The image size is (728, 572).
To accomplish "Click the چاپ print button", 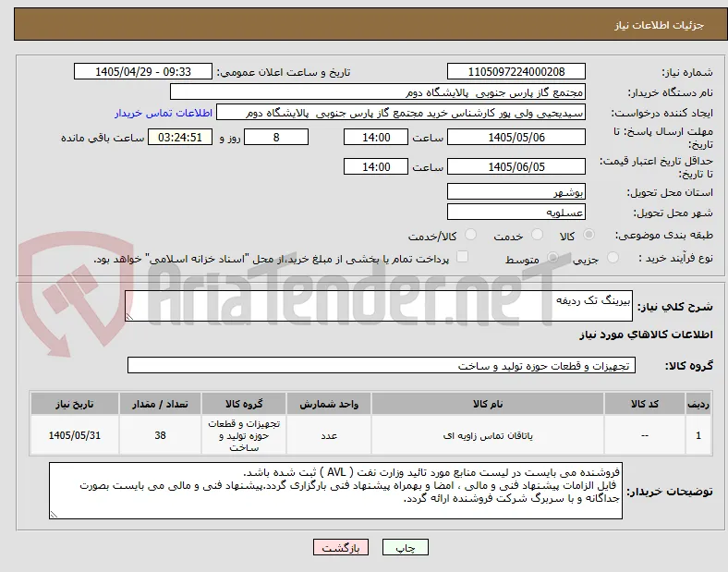I will (x=406, y=547).
